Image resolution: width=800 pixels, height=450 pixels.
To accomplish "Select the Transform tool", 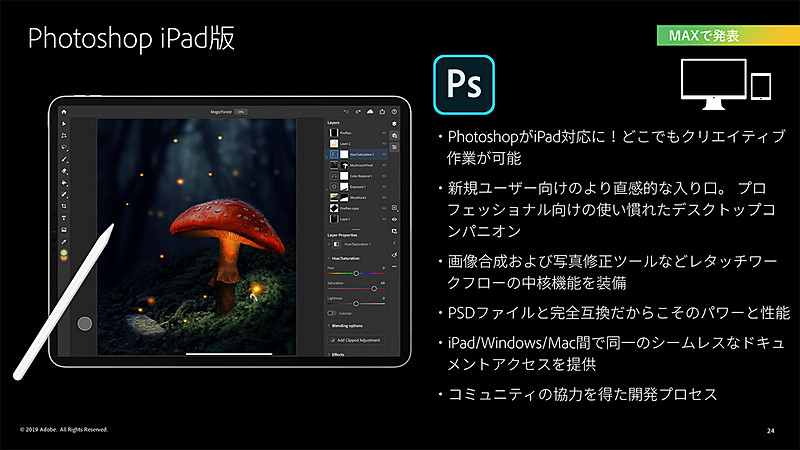I will click(64, 136).
